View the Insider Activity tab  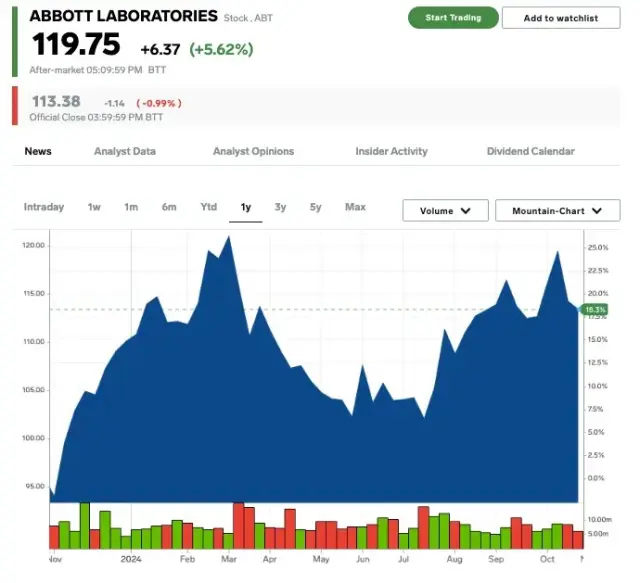point(391,152)
